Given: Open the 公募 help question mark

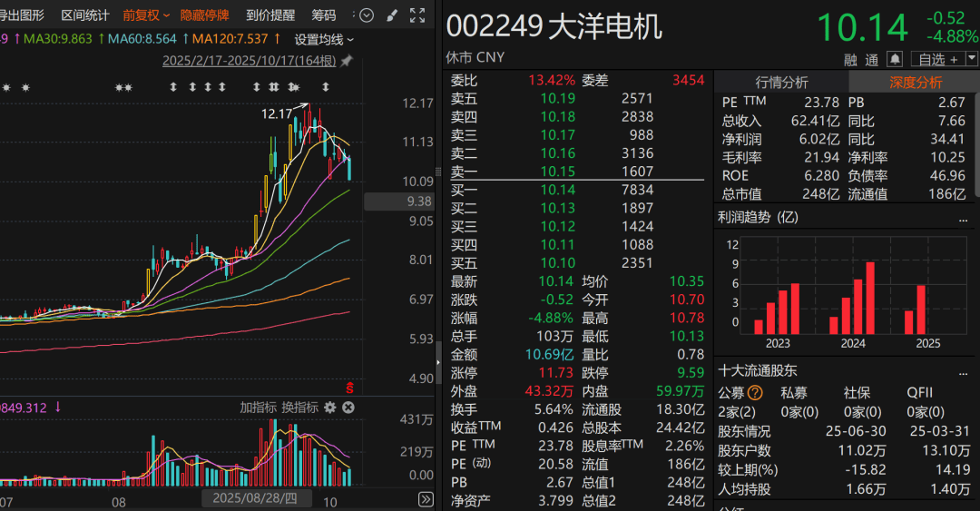Looking at the screenshot, I should (755, 393).
